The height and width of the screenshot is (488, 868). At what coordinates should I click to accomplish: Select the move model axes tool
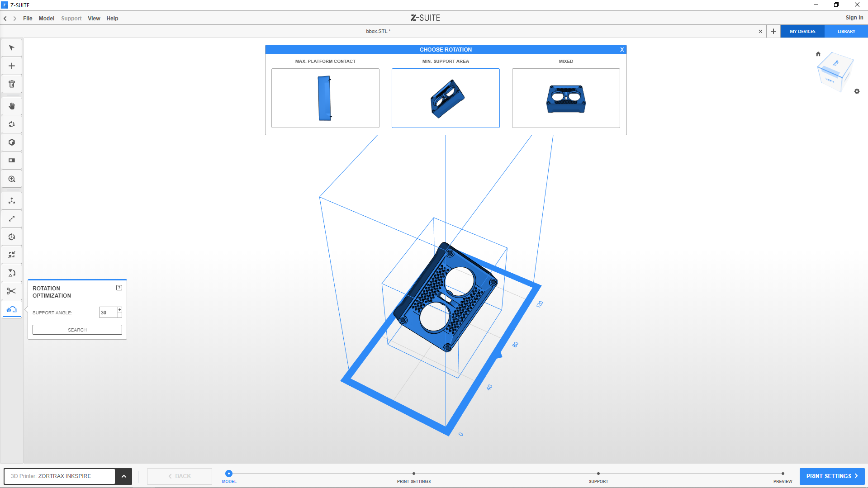pyautogui.click(x=12, y=201)
